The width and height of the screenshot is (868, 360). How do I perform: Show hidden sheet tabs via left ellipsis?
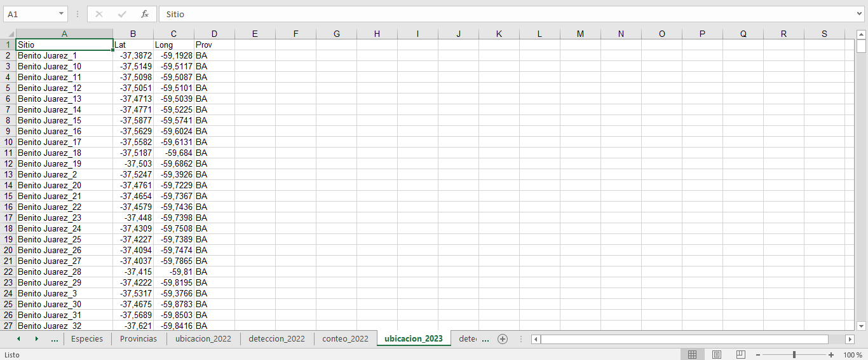pyautogui.click(x=54, y=339)
